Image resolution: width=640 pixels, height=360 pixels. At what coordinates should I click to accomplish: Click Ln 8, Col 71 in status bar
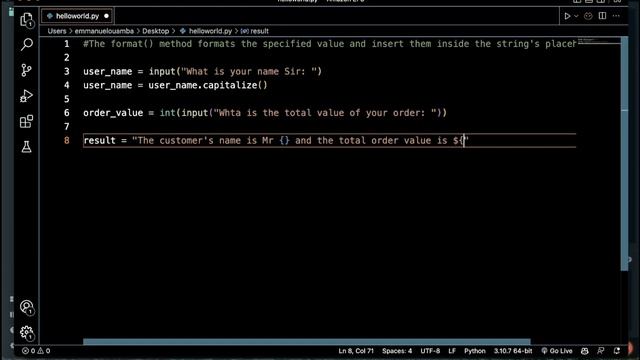point(356,351)
